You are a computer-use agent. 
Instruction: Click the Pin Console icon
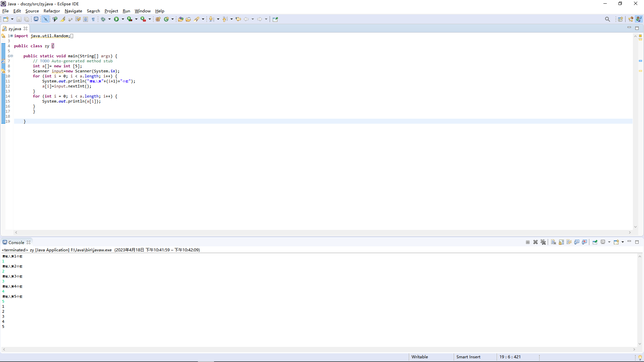(595, 242)
